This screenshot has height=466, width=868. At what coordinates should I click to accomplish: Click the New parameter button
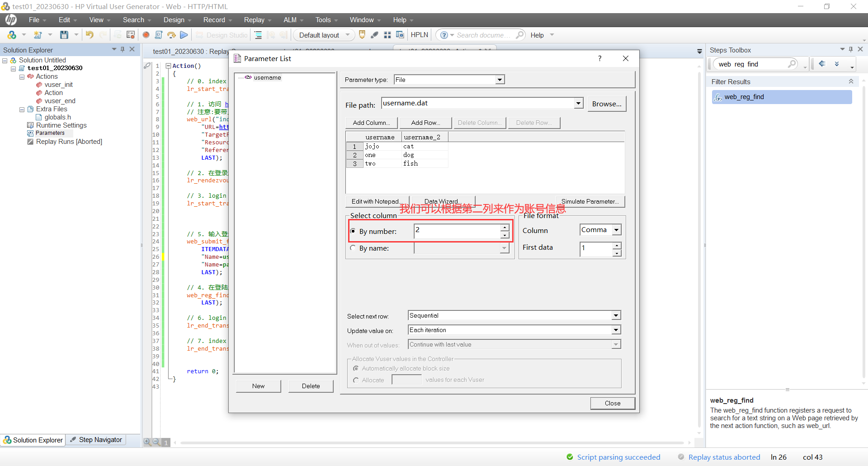click(259, 386)
